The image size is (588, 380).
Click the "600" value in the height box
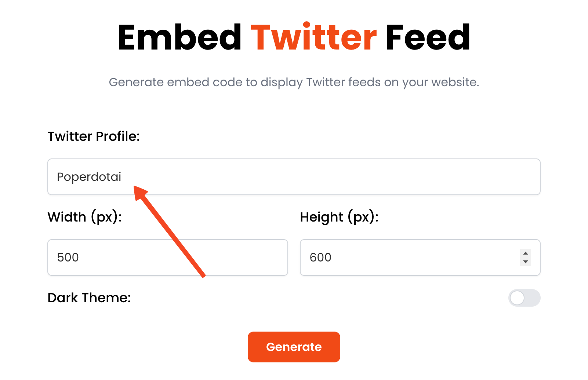(x=320, y=257)
